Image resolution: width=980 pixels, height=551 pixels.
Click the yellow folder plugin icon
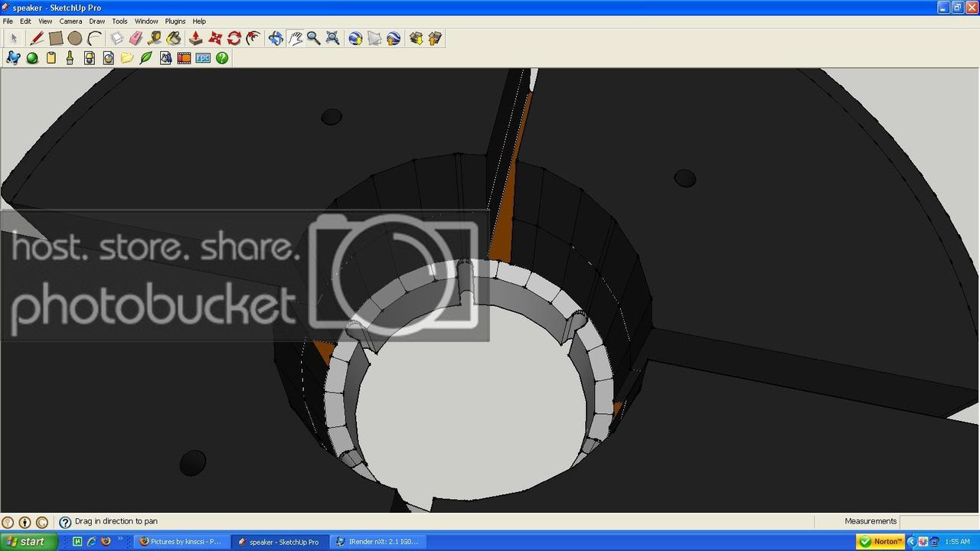tap(127, 57)
